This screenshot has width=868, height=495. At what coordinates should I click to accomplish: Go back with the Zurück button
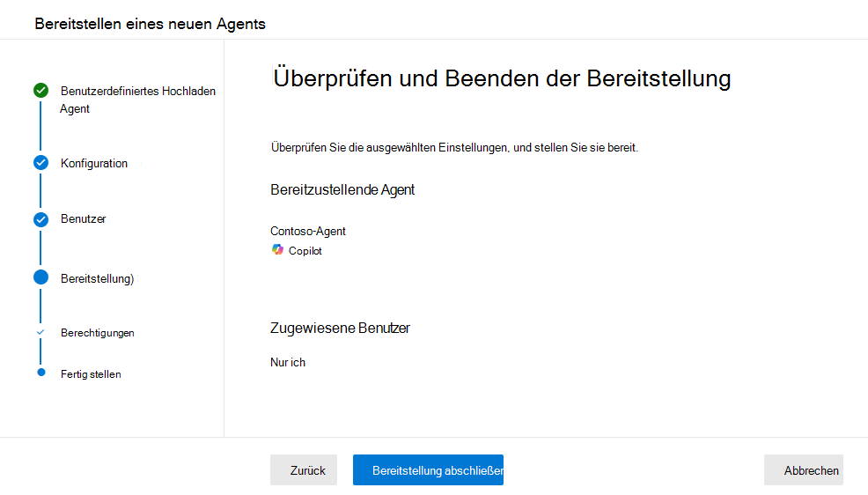[304, 470]
